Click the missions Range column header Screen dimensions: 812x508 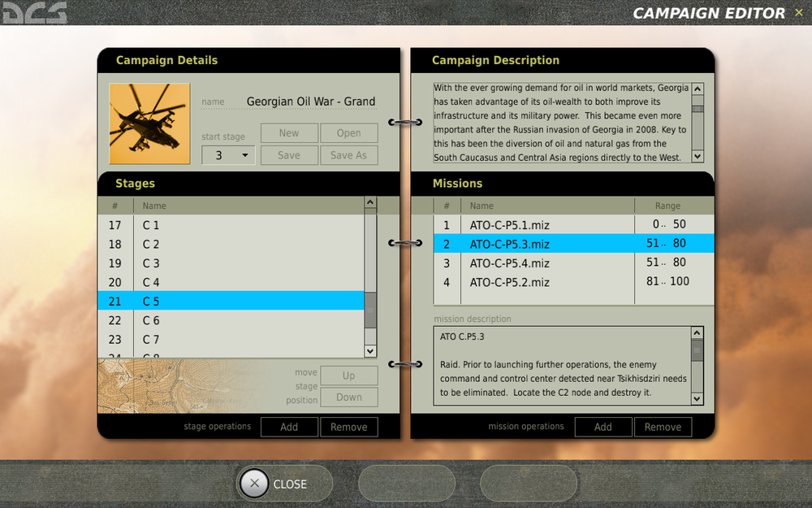[x=674, y=206]
